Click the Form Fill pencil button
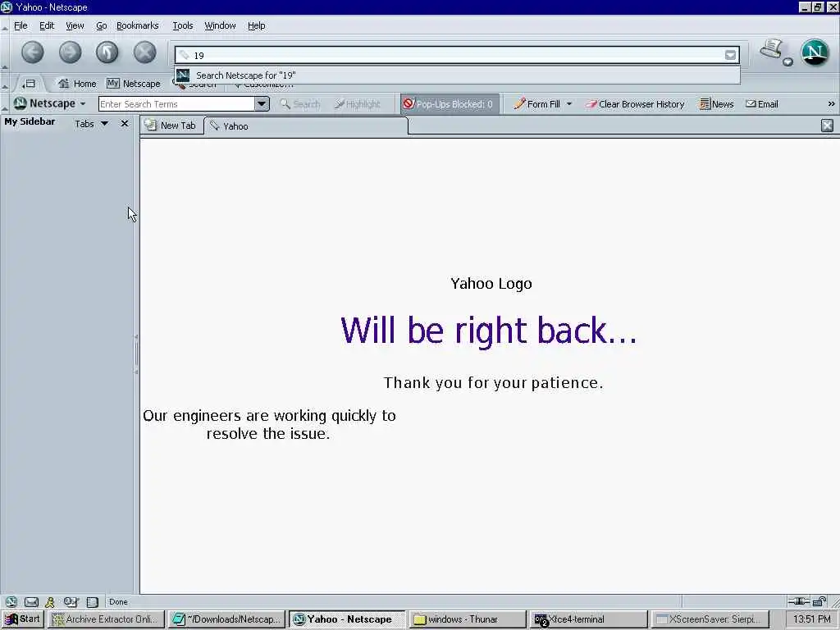The height and width of the screenshot is (630, 840). [x=536, y=104]
